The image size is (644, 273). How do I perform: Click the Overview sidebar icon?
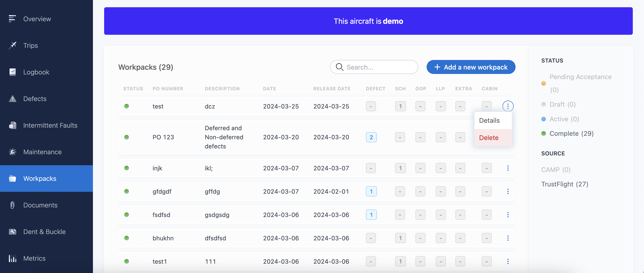point(12,19)
